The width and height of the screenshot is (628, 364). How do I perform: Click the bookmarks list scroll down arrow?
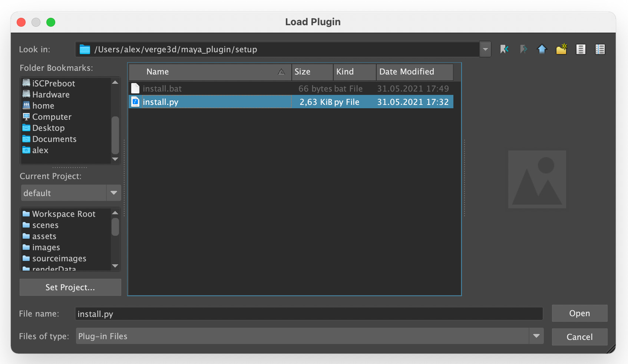tap(115, 159)
